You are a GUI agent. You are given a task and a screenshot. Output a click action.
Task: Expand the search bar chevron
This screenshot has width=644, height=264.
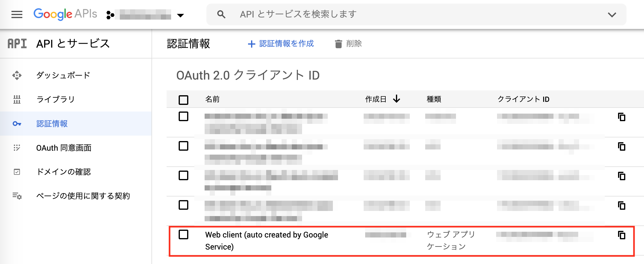coord(612,15)
